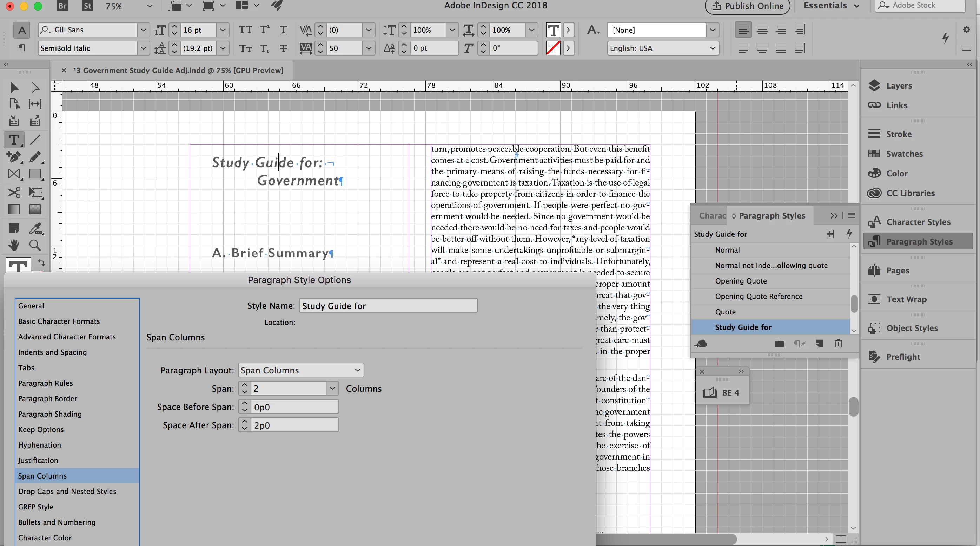Pick the Eyedropper tool
This screenshot has height=546, width=980.
[x=36, y=228]
